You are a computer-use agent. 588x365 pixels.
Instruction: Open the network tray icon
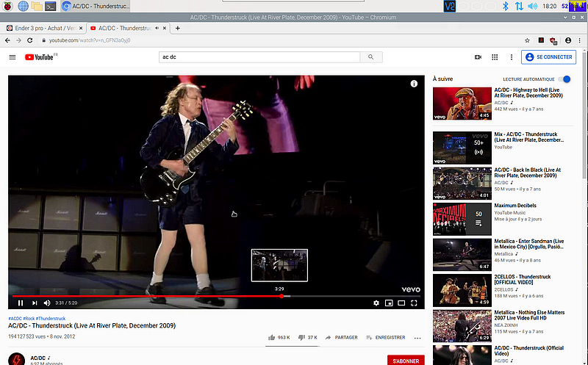pyautogui.click(x=519, y=6)
